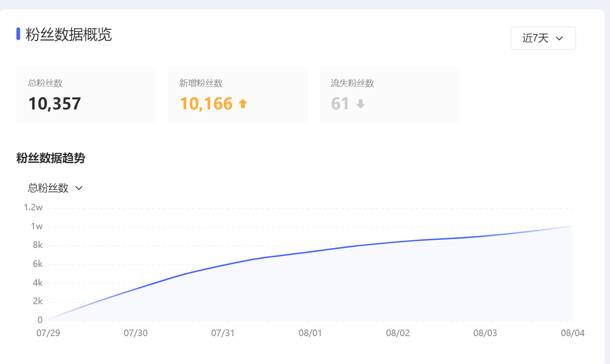The width and height of the screenshot is (610, 364).
Task: Click the blue bar before 粉丝数据概览
Action: pyautogui.click(x=18, y=34)
